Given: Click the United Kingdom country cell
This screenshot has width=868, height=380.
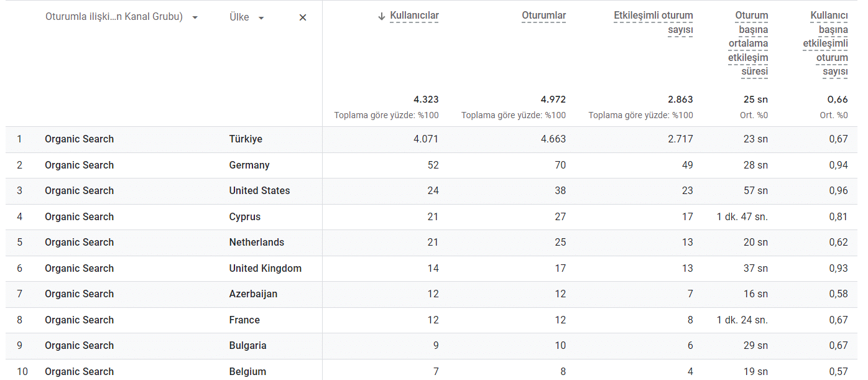Looking at the screenshot, I should 265,269.
